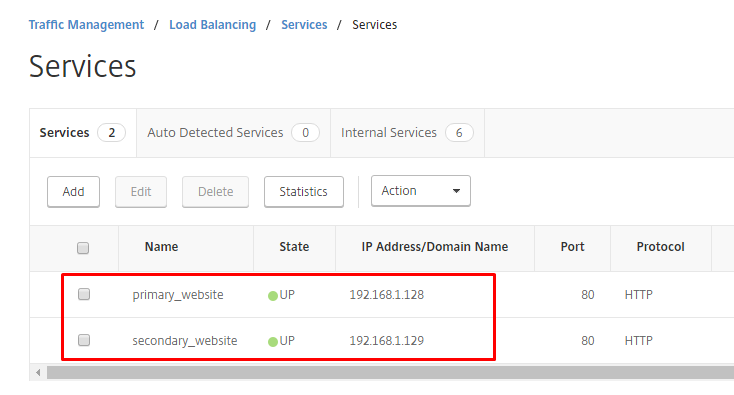Click the Delete button

pyautogui.click(x=215, y=191)
